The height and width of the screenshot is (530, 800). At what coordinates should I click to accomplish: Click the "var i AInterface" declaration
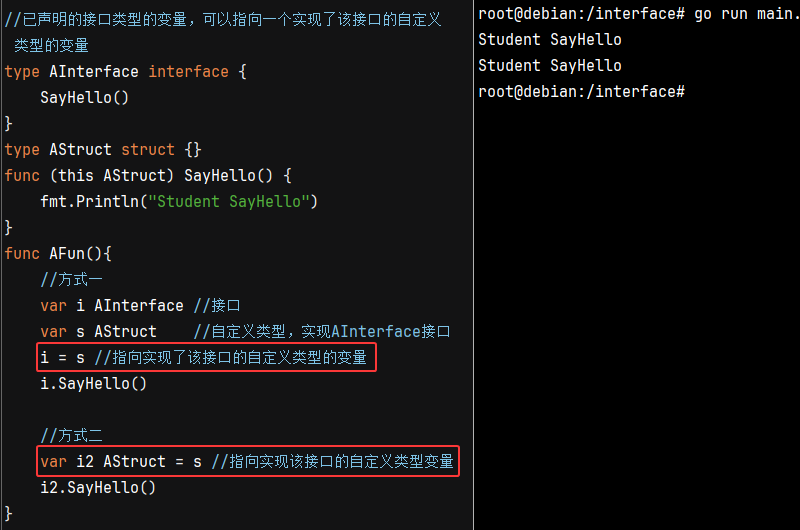tap(112, 306)
